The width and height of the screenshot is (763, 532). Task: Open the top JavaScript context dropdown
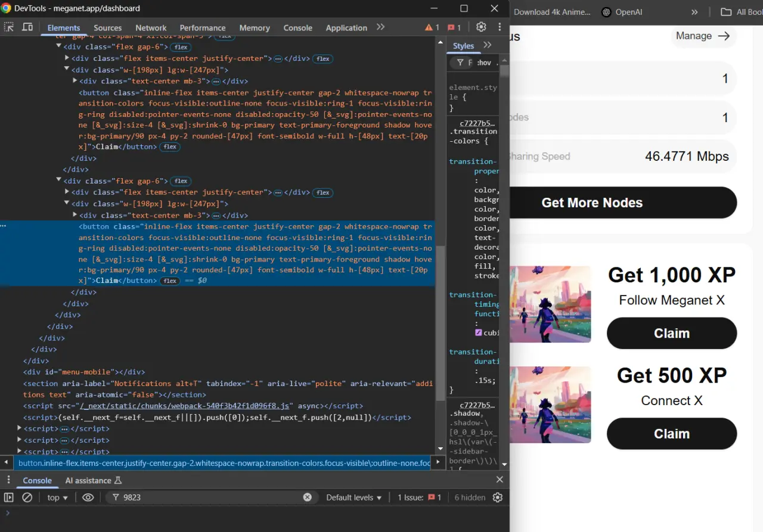58,497
